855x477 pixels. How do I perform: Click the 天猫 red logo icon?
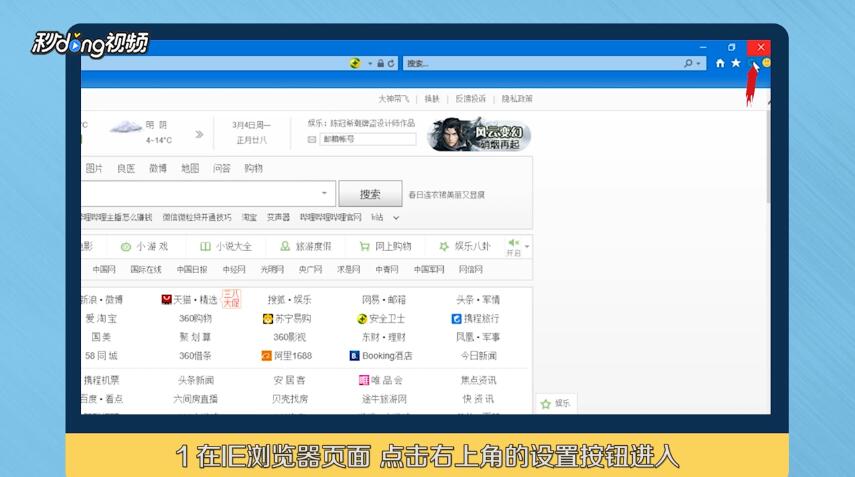(x=166, y=299)
